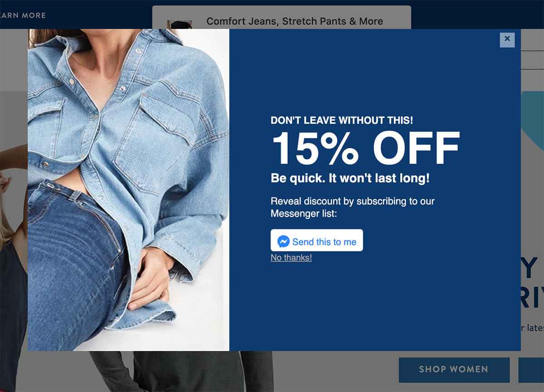Close the discount popup with the X
This screenshot has height=392, width=544.
(507, 39)
